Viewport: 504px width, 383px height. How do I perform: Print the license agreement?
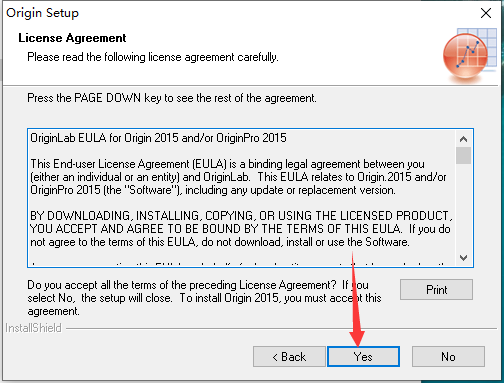(x=436, y=289)
